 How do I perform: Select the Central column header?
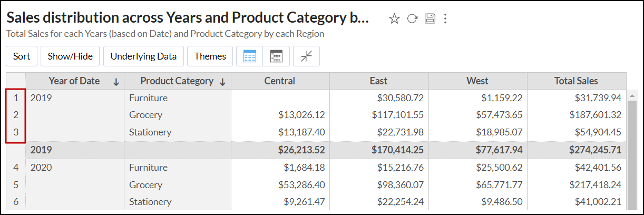[280, 81]
